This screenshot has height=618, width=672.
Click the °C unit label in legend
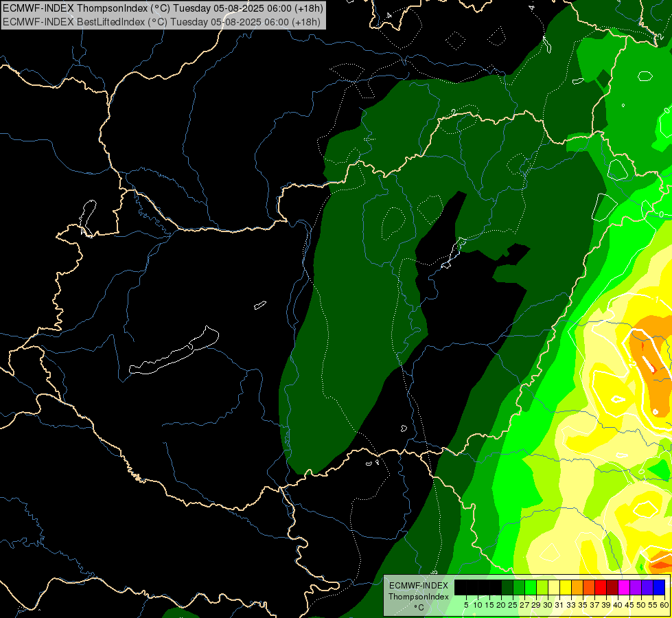click(x=419, y=608)
